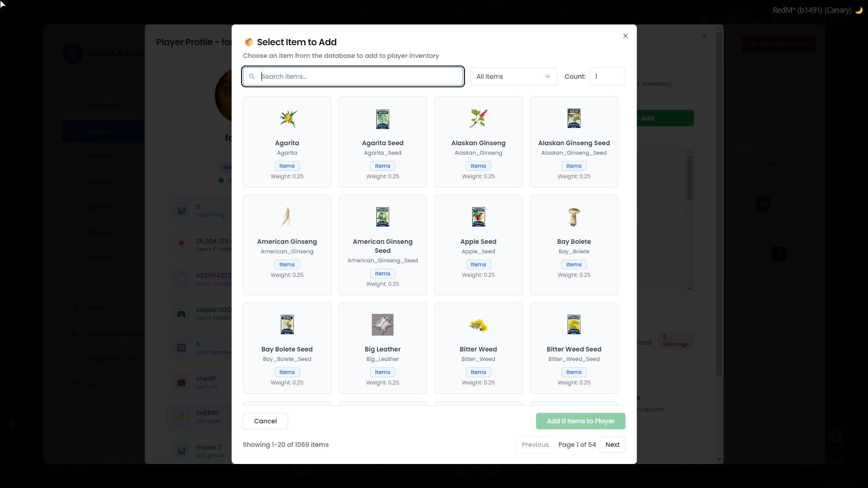This screenshot has height=488, width=868.
Task: Click the Previous page button
Action: [535, 445]
